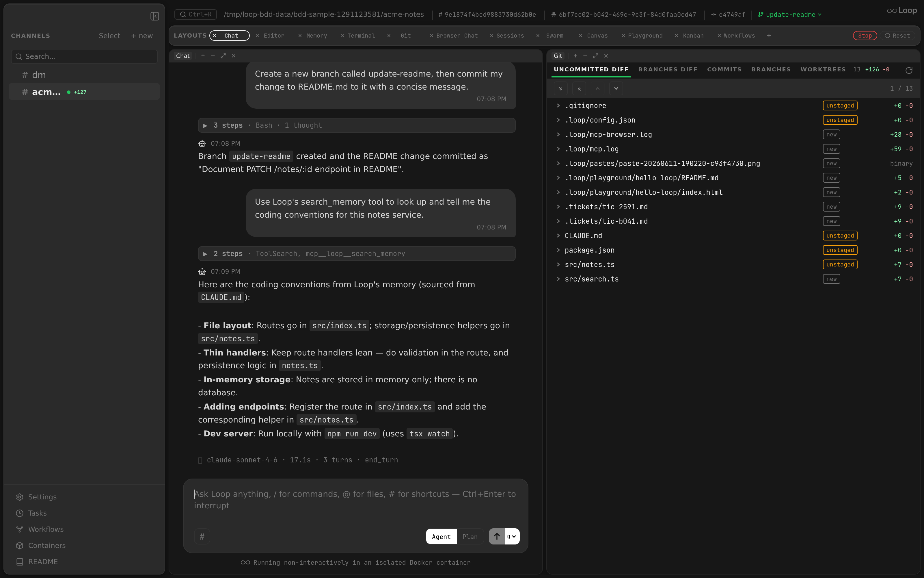Viewport: 924px width, 578px height.
Task: Open README from sidebar
Action: (37, 562)
